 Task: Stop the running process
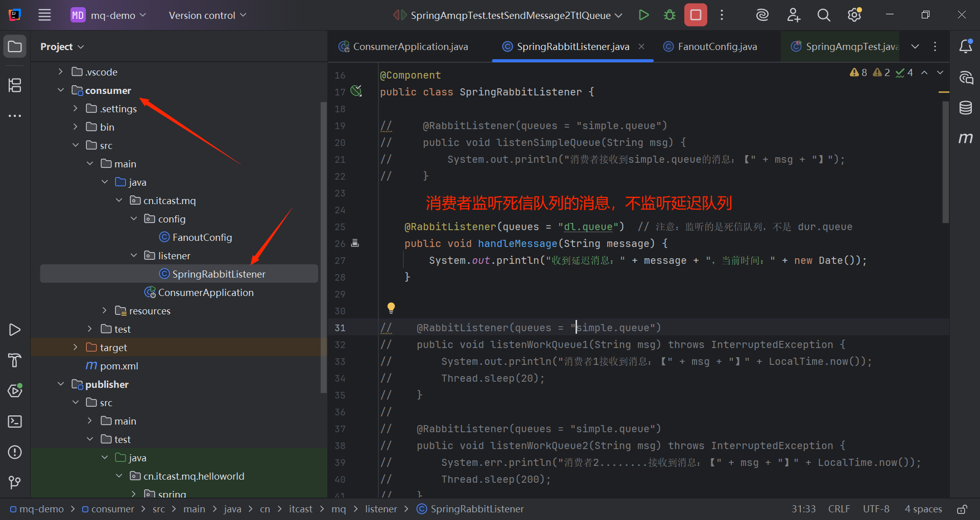pyautogui.click(x=696, y=15)
